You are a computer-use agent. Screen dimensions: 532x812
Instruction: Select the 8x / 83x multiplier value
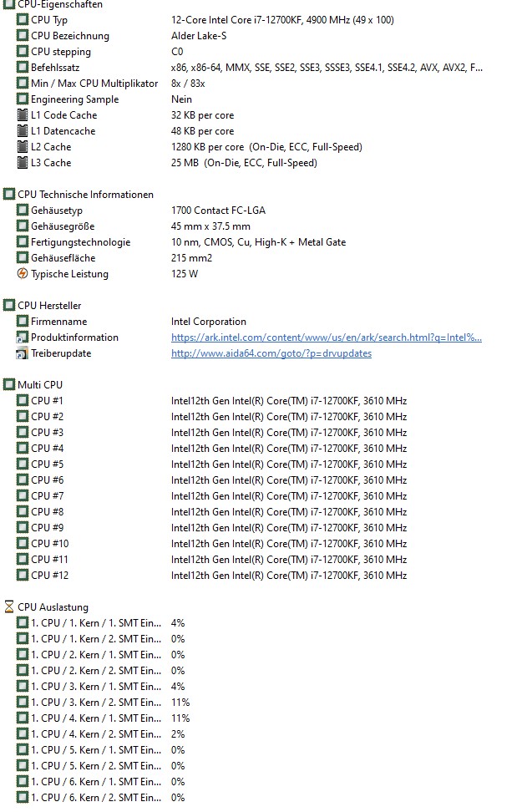pyautogui.click(x=188, y=84)
